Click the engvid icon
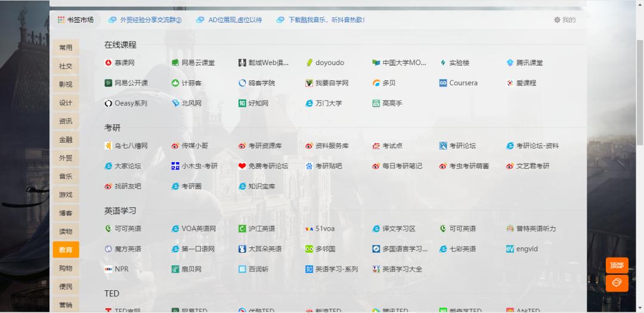The width and height of the screenshot is (644, 313). pyautogui.click(x=510, y=249)
